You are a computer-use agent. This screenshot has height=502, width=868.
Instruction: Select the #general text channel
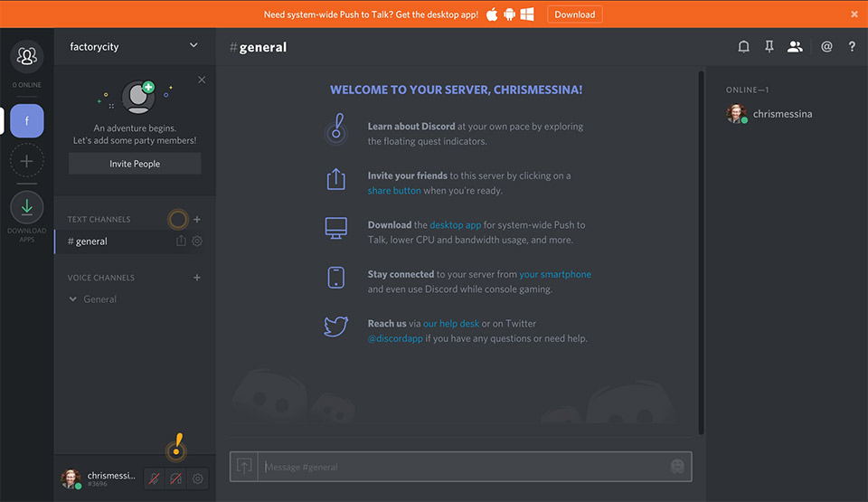point(135,241)
